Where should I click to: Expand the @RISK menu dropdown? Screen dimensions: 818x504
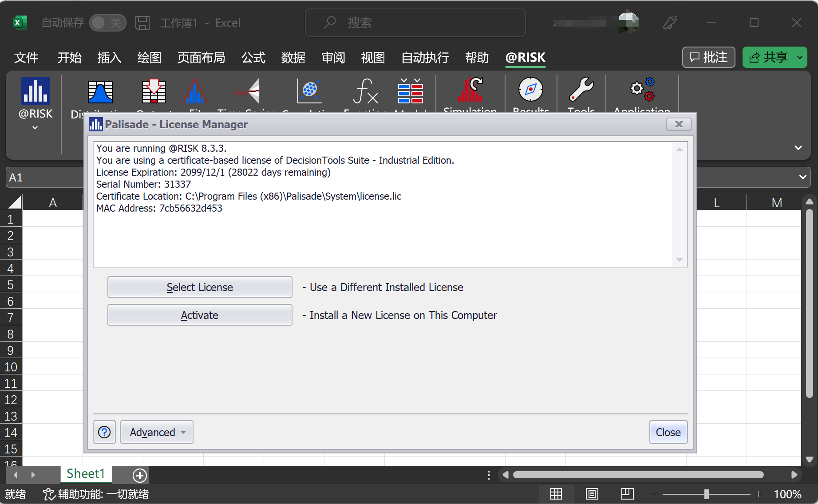click(x=36, y=128)
